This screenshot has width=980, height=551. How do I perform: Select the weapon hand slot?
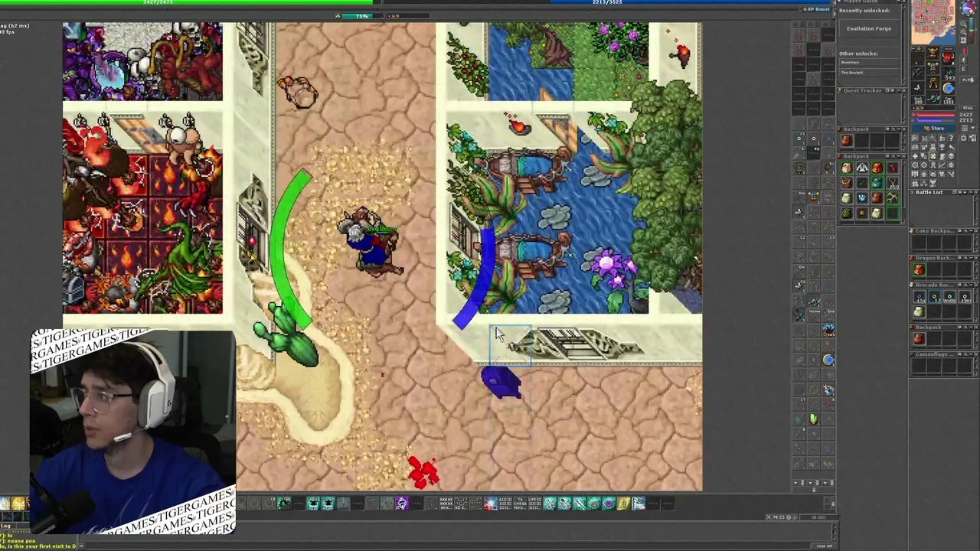(917, 74)
